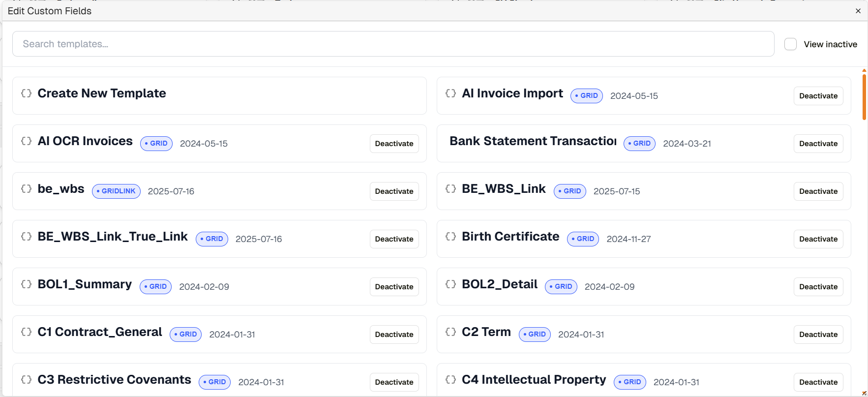Image resolution: width=868 pixels, height=397 pixels.
Task: Deactivate the BOL1_Summary template
Action: [x=394, y=287]
